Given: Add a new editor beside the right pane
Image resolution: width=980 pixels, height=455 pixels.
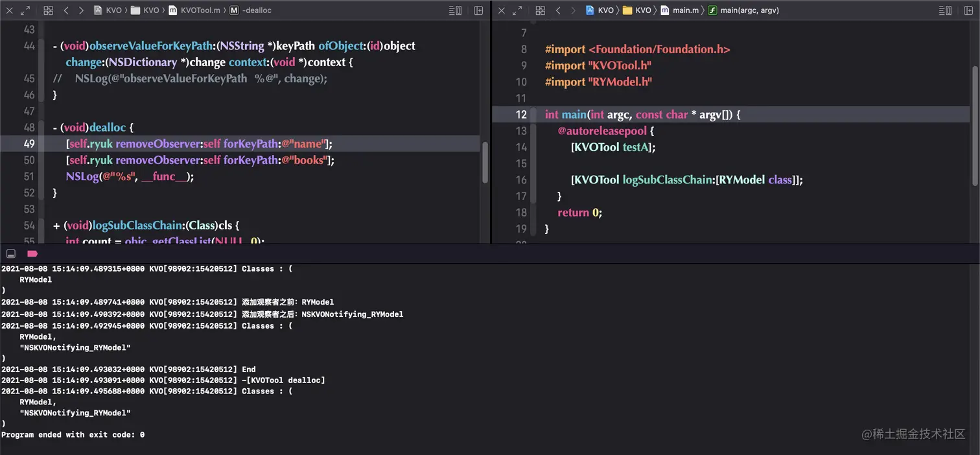Looking at the screenshot, I should (968, 10).
